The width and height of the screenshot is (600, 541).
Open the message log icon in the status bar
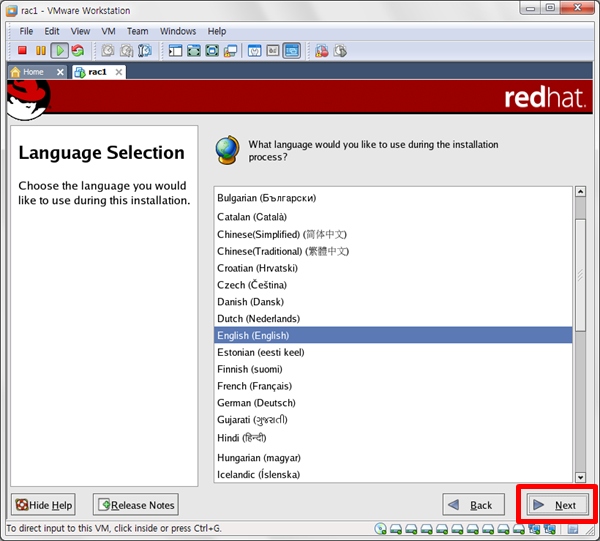[x=572, y=529]
